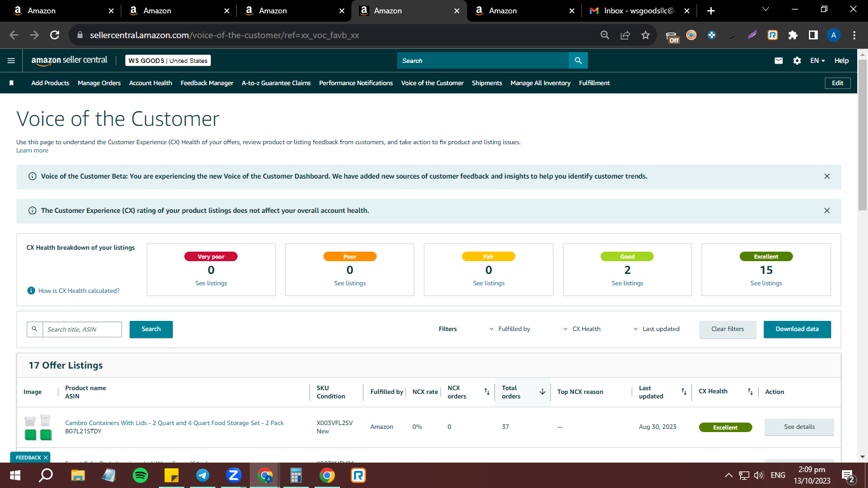The height and width of the screenshot is (488, 868).
Task: Sort by the Total orders column
Action: coord(542,392)
